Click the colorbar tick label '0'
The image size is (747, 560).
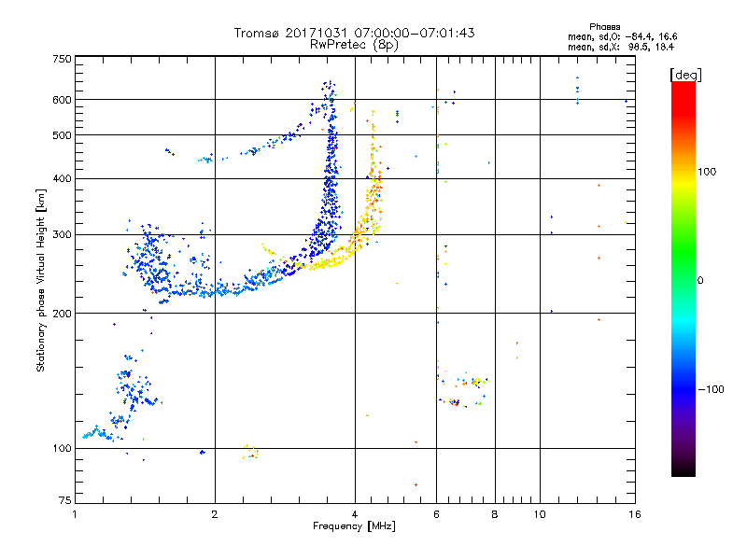700,281
